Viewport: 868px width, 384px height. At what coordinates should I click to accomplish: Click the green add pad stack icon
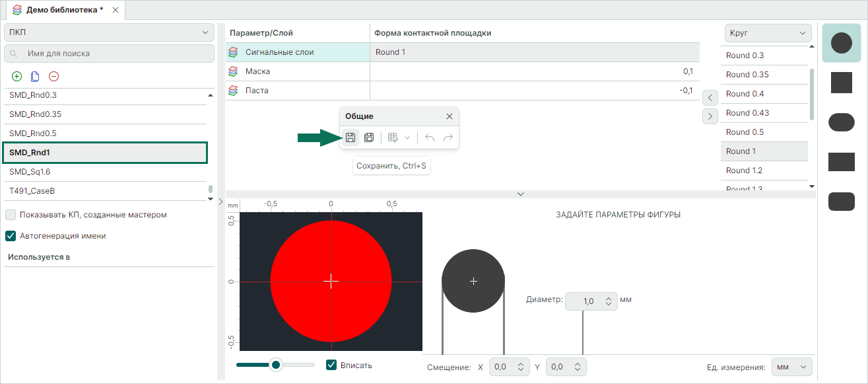click(x=17, y=77)
